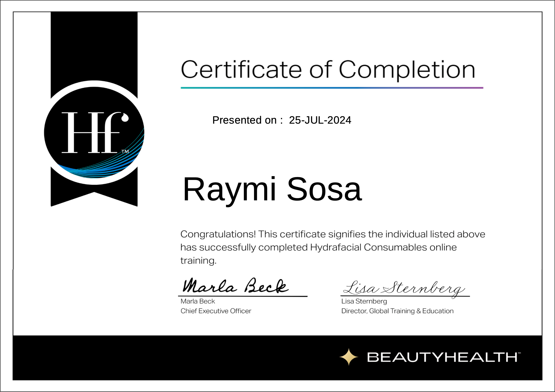Viewport: 555px width, 392px height.
Task: Click Hydrafacial Consumables in the description
Action: (368, 247)
